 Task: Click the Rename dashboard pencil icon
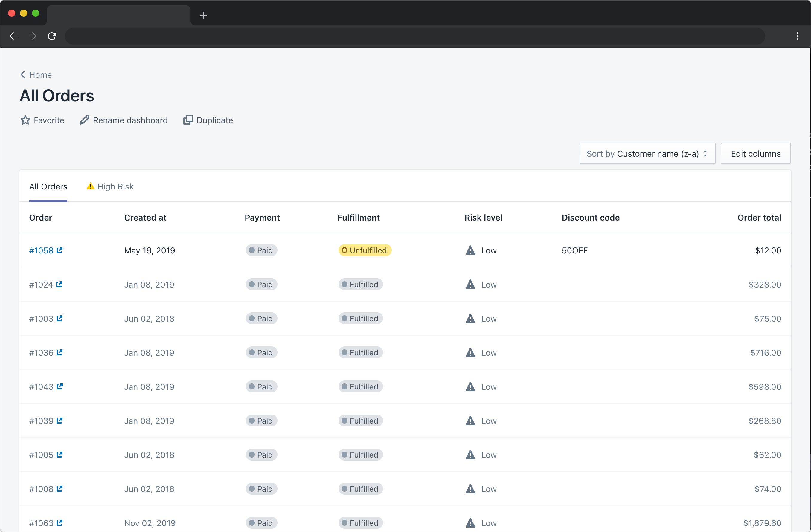tap(84, 120)
